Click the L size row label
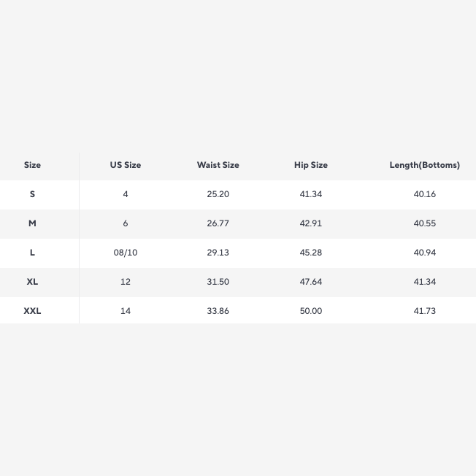This screenshot has height=476, width=476. (32, 253)
